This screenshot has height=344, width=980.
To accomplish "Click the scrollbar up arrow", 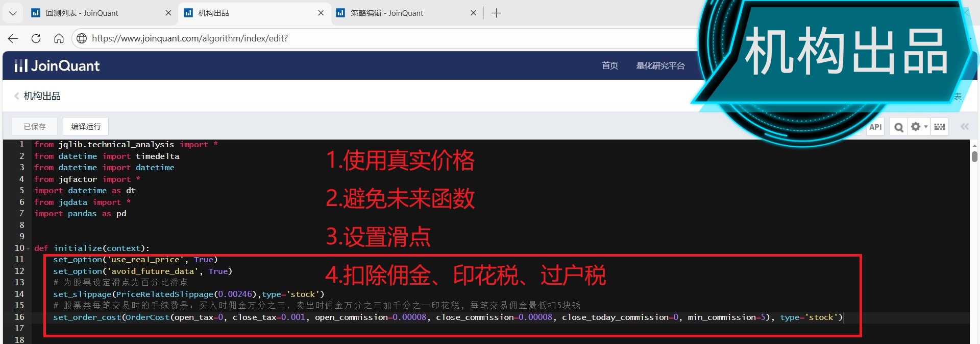I will pyautogui.click(x=974, y=145).
